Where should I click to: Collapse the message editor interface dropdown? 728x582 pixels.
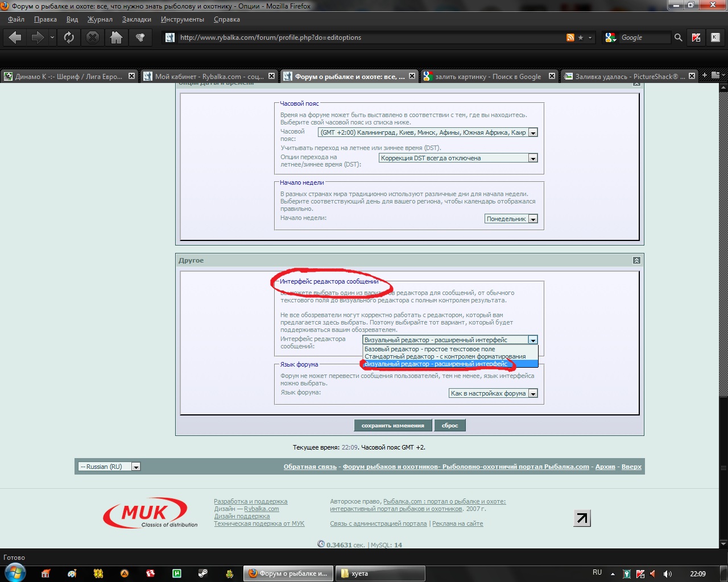point(533,340)
